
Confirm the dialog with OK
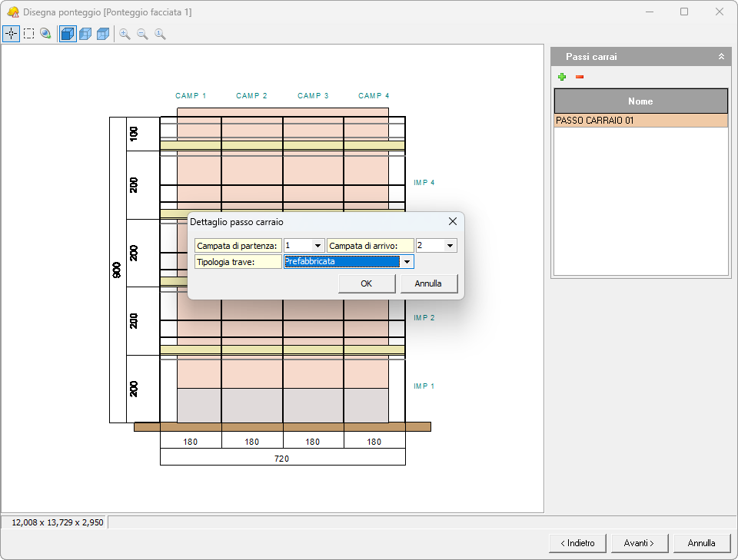click(x=367, y=283)
